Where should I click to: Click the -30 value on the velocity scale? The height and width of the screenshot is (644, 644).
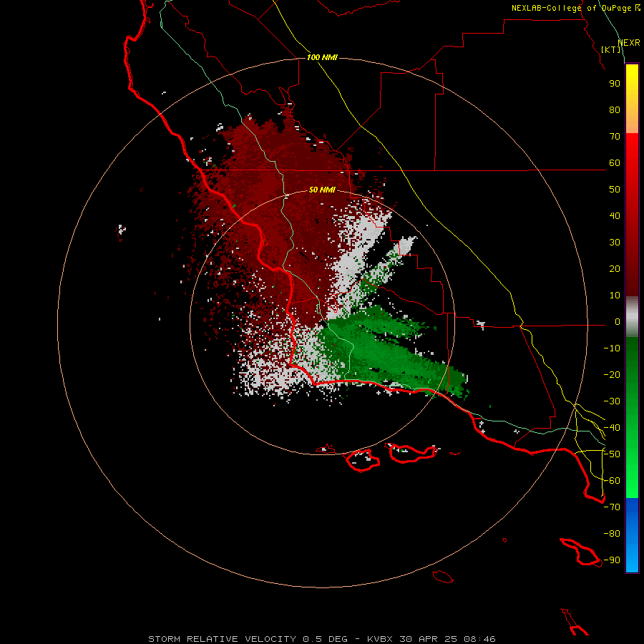[612, 401]
